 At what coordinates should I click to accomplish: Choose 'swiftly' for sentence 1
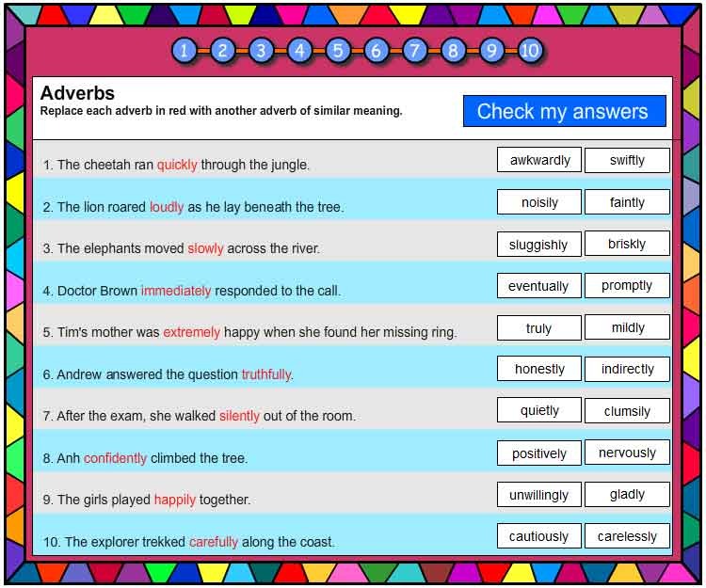pyautogui.click(x=627, y=160)
